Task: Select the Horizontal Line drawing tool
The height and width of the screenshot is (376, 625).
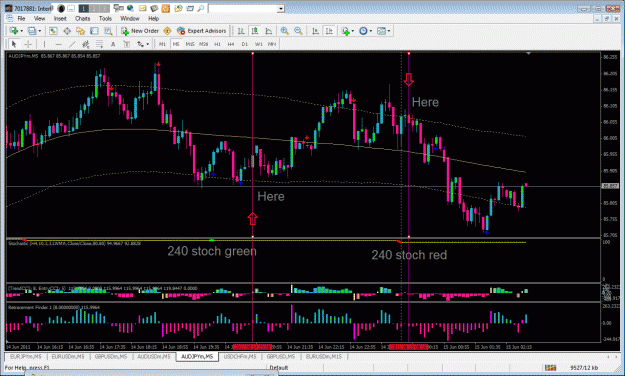Action: click(x=58, y=44)
